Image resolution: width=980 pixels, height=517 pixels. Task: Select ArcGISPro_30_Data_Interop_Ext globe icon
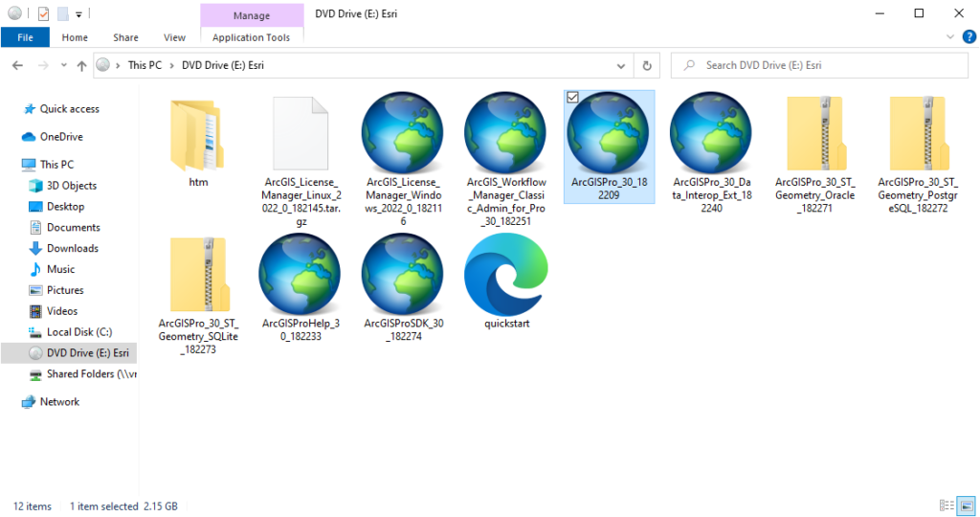click(711, 132)
